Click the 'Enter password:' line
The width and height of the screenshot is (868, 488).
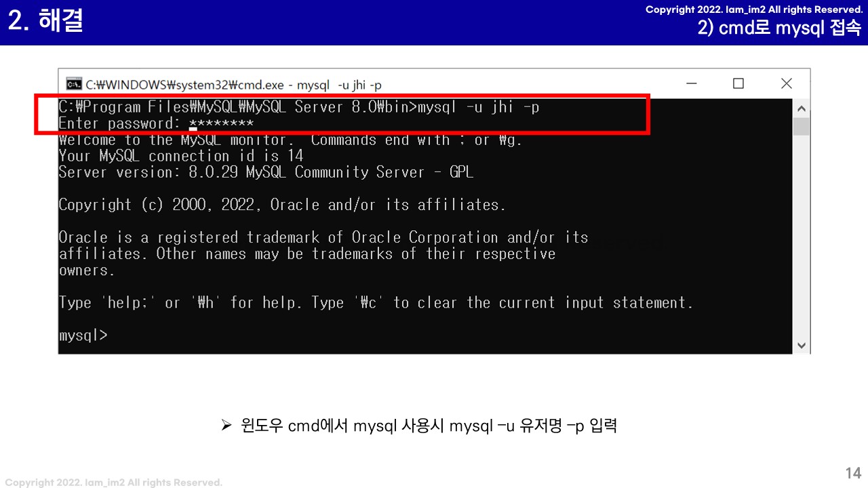click(x=156, y=123)
